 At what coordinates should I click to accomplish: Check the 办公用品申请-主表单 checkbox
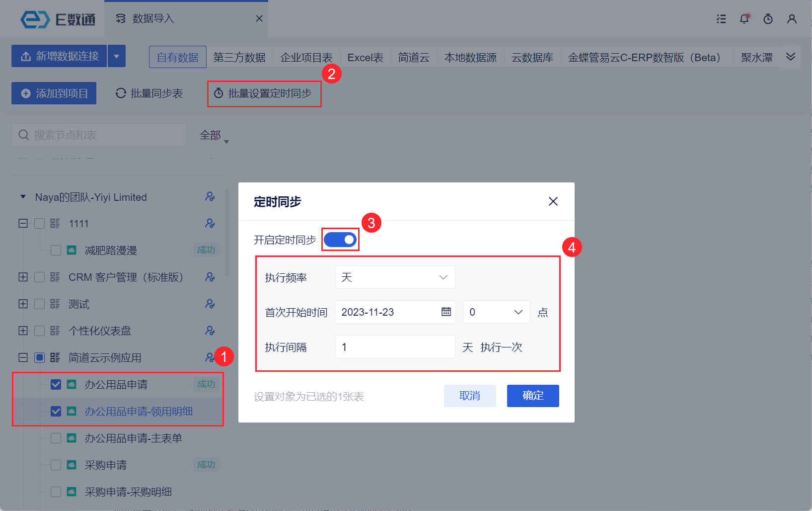pyautogui.click(x=56, y=438)
